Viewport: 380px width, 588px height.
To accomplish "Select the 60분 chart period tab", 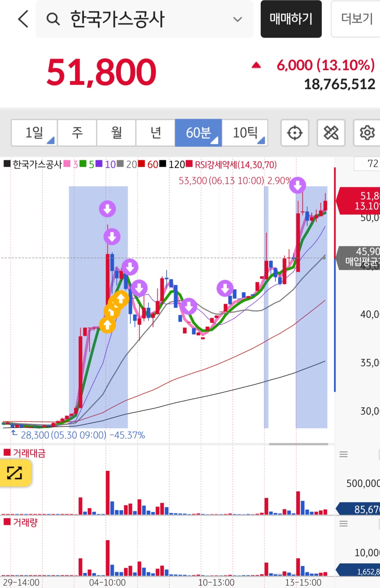I will coord(199,133).
